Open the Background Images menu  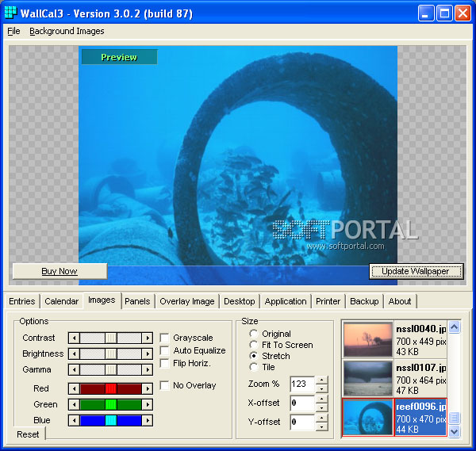pyautogui.click(x=67, y=31)
